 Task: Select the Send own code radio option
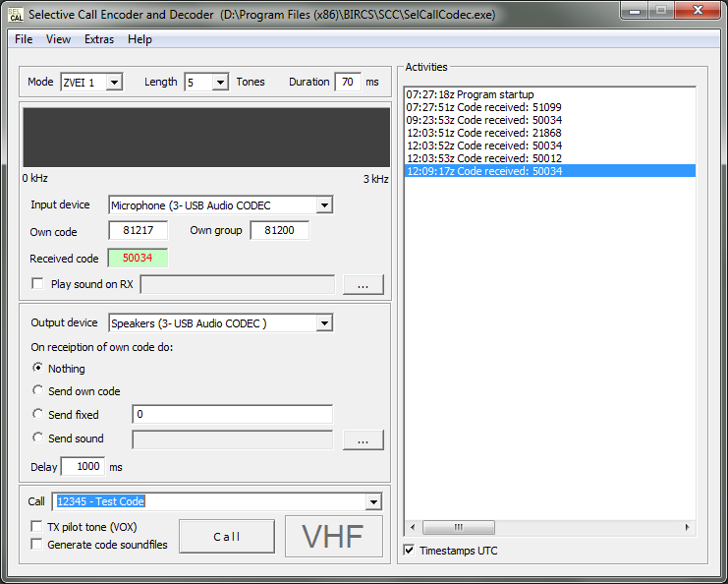click(38, 391)
